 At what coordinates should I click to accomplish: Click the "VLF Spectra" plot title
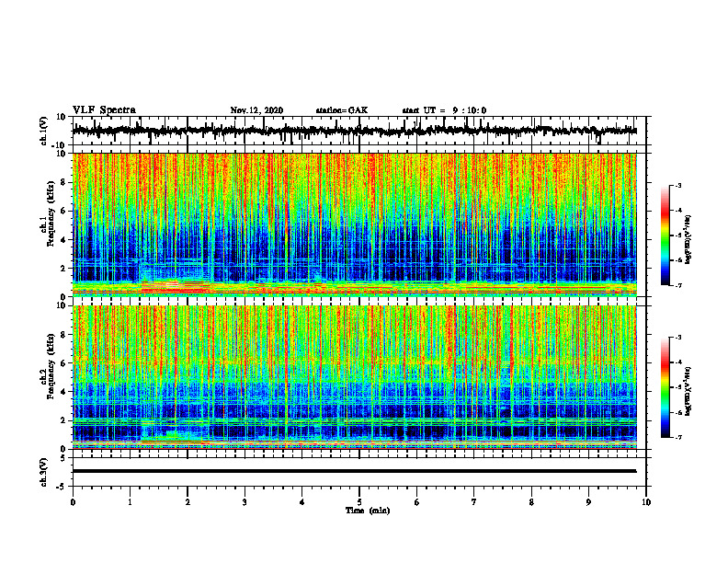[x=104, y=109]
